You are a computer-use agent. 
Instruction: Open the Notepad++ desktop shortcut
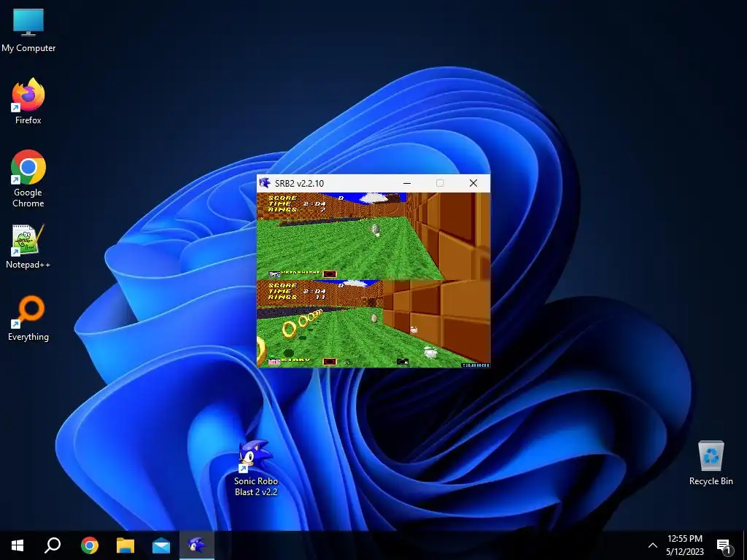tap(28, 246)
